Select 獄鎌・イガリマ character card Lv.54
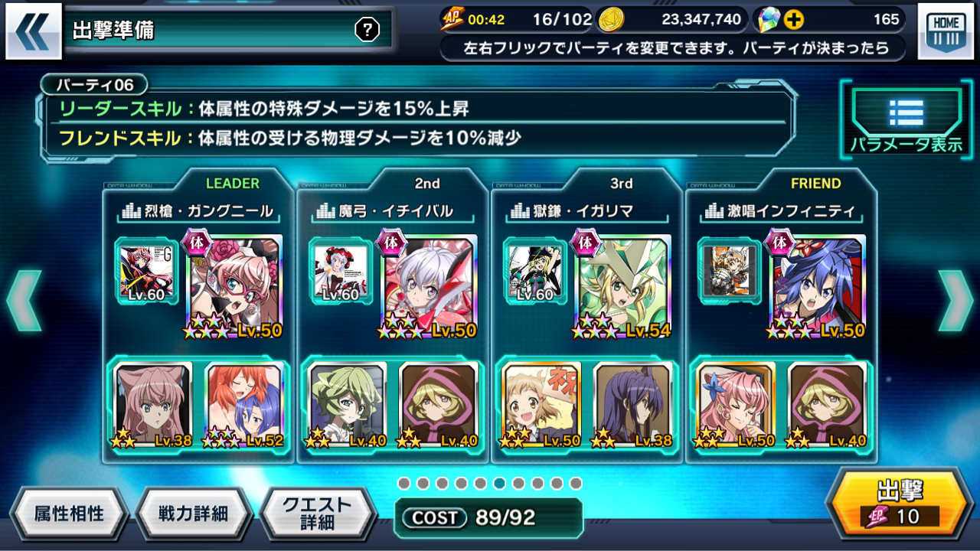This screenshot has width=980, height=551. (x=622, y=288)
